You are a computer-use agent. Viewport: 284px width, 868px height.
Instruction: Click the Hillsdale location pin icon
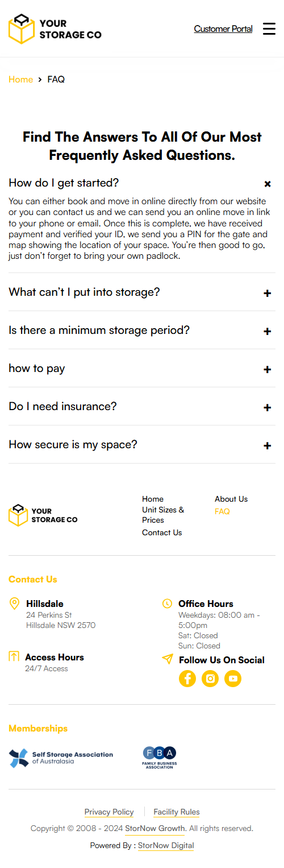(15, 604)
